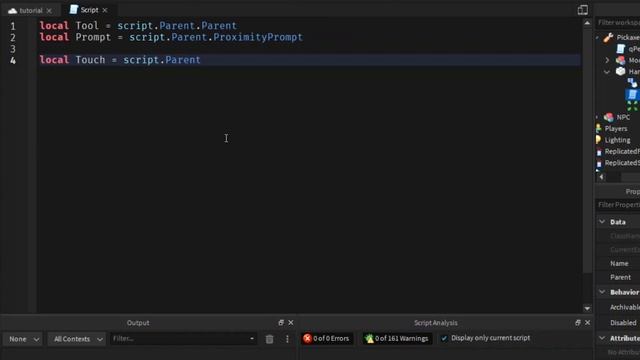Viewport: 640px width, 360px height.
Task: Expand the Model tree node
Action: pyautogui.click(x=607, y=60)
